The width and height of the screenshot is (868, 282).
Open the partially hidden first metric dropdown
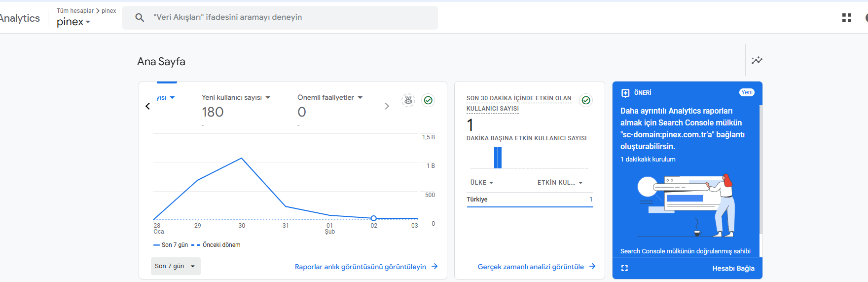[166, 97]
